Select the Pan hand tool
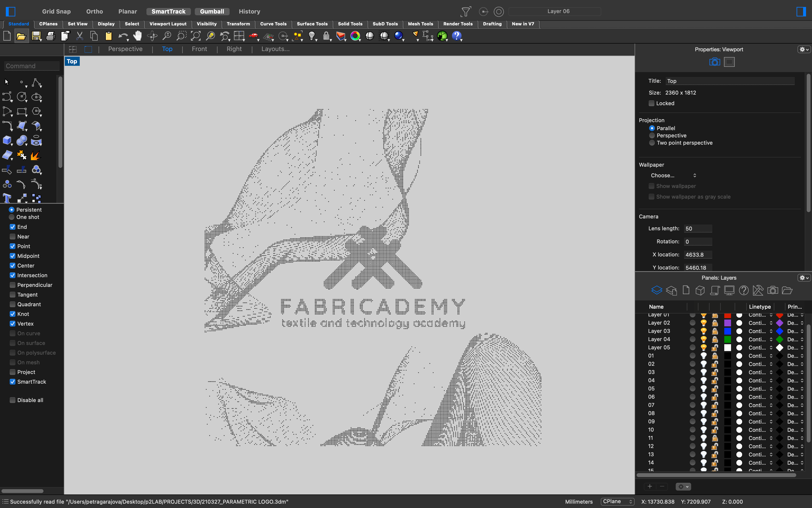Image resolution: width=812 pixels, height=508 pixels. coord(138,36)
